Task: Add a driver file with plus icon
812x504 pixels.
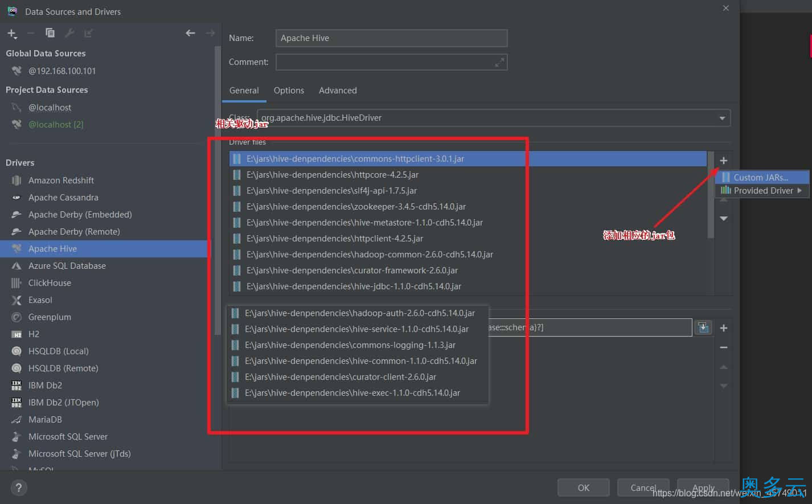Action: (723, 161)
